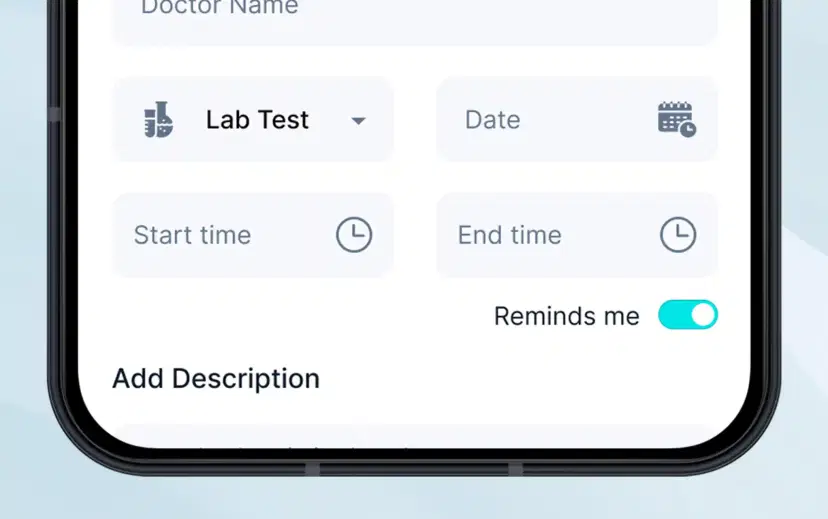Click the Start time clock icon

pos(353,235)
